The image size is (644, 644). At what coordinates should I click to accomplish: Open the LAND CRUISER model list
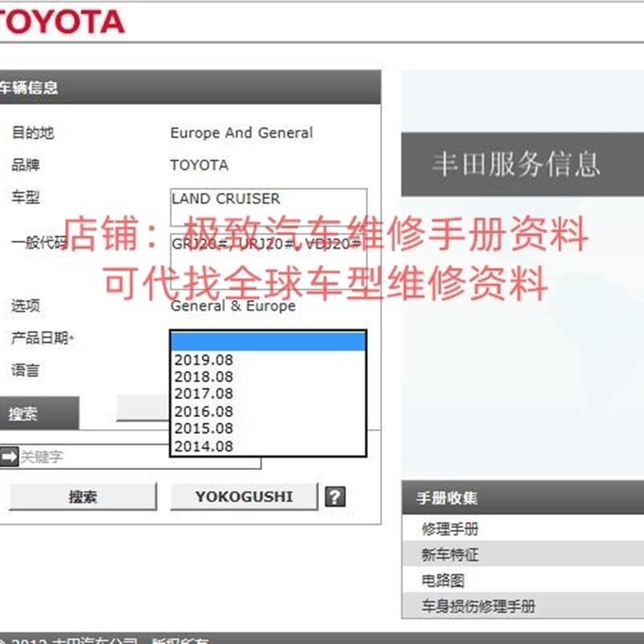point(269,207)
